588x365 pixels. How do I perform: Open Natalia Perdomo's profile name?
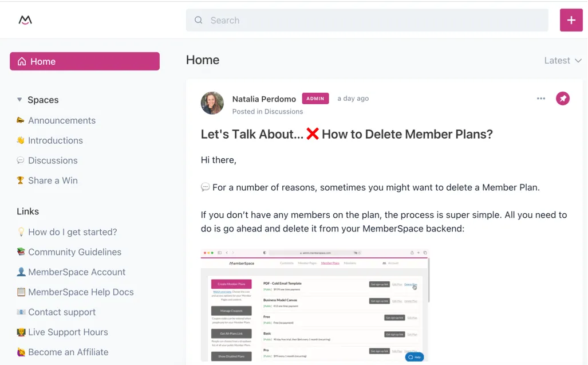pos(264,99)
